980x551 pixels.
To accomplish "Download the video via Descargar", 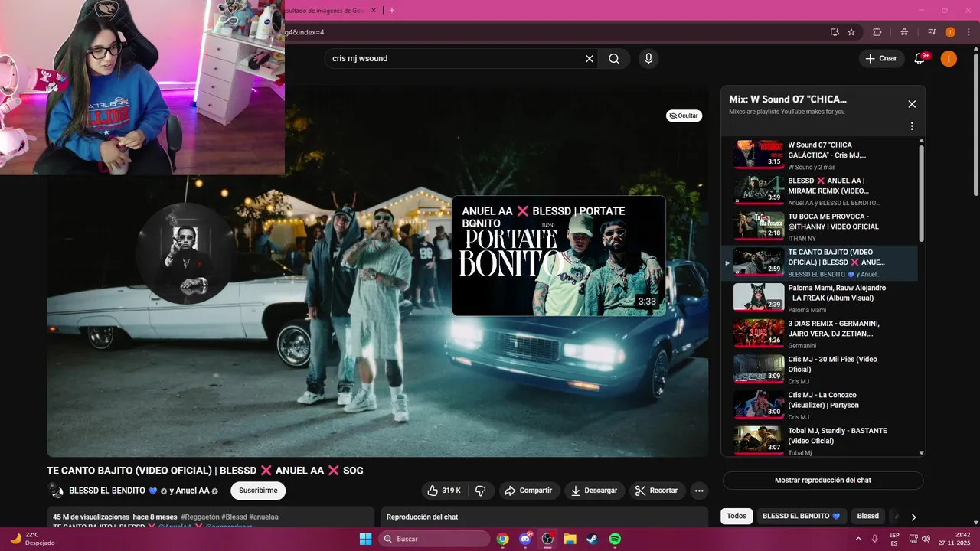I will coord(595,491).
